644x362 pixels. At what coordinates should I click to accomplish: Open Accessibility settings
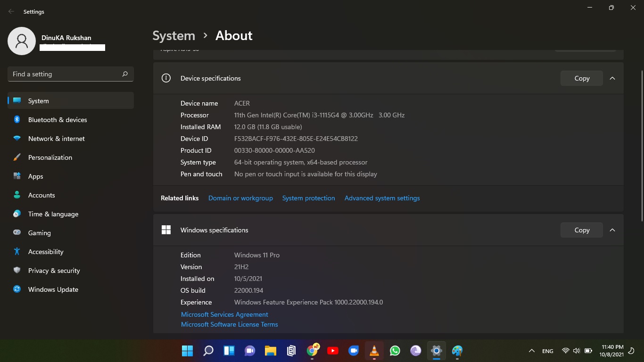pos(71,252)
